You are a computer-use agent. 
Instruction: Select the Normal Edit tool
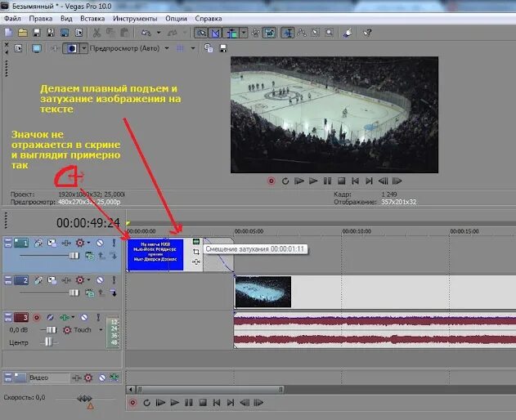click(288, 33)
